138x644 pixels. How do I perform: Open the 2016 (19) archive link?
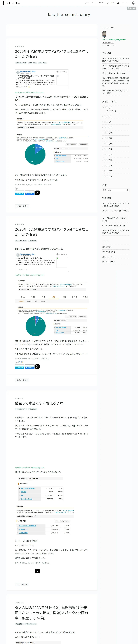click(108, 166)
